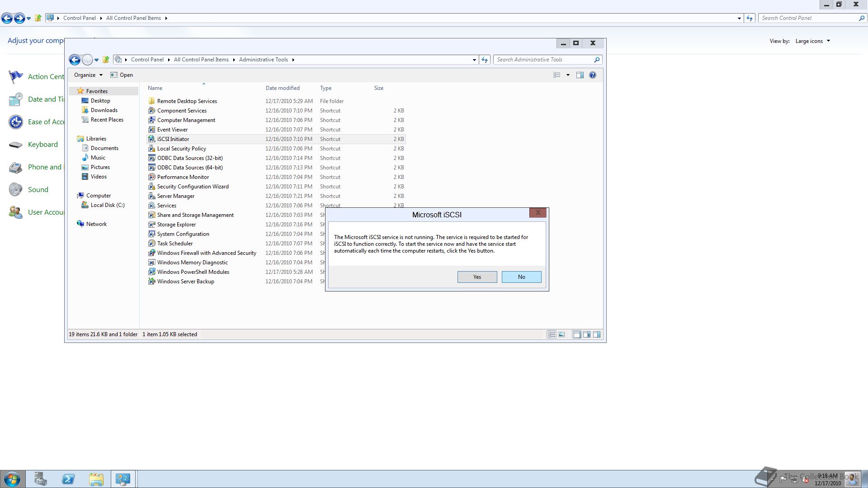Open the Organize menu

click(x=88, y=75)
